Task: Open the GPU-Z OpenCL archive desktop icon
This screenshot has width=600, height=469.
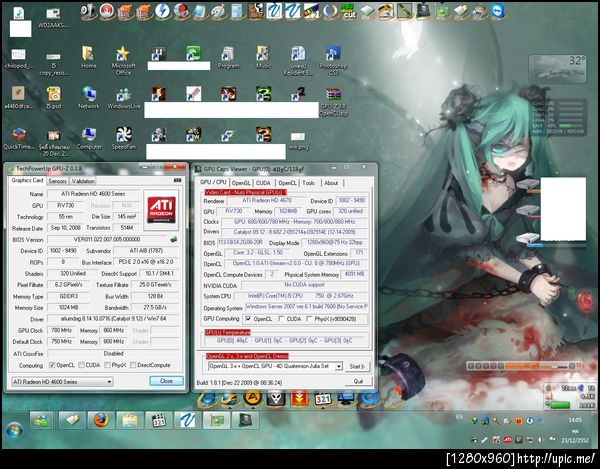Action: tap(333, 102)
